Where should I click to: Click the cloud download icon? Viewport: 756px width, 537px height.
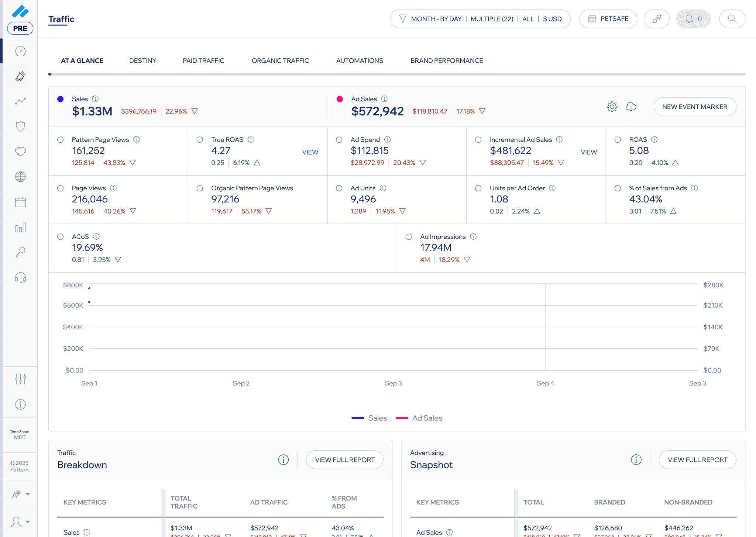pyautogui.click(x=631, y=107)
